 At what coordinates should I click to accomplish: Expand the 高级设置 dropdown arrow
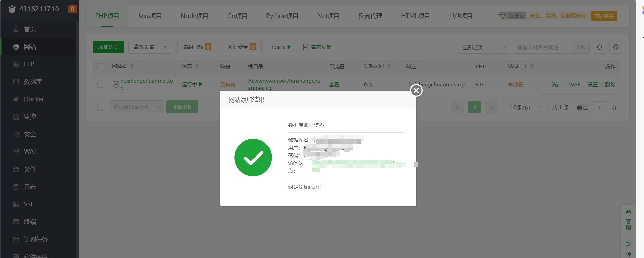tap(166, 47)
